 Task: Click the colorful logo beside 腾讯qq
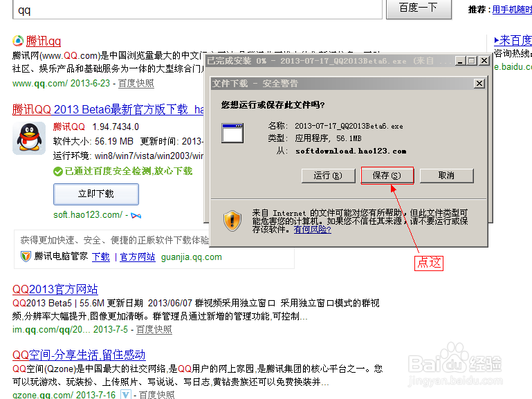coord(18,41)
